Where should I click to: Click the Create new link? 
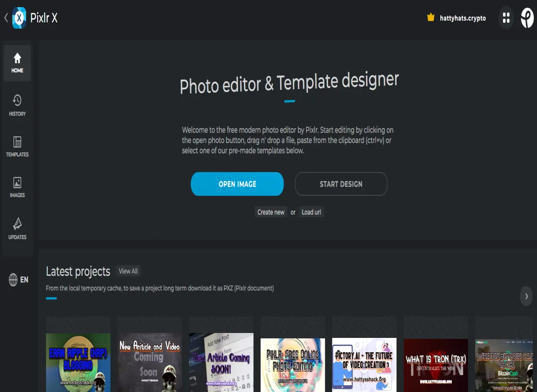click(271, 212)
